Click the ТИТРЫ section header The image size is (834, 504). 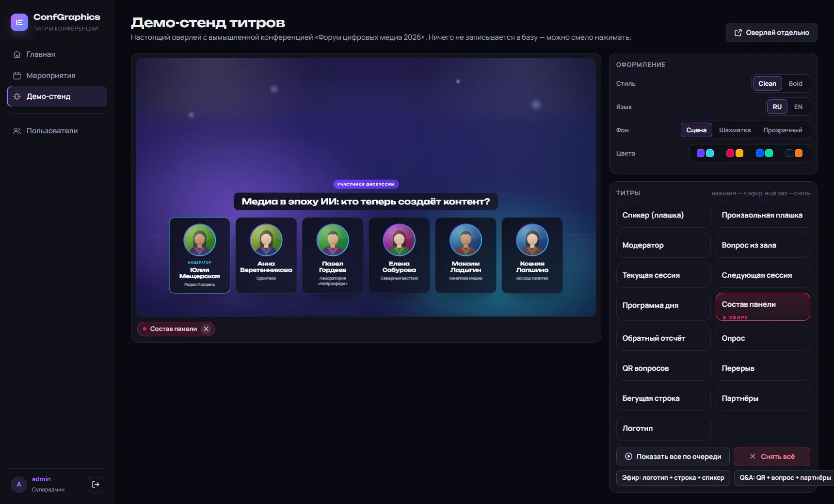[628, 193]
